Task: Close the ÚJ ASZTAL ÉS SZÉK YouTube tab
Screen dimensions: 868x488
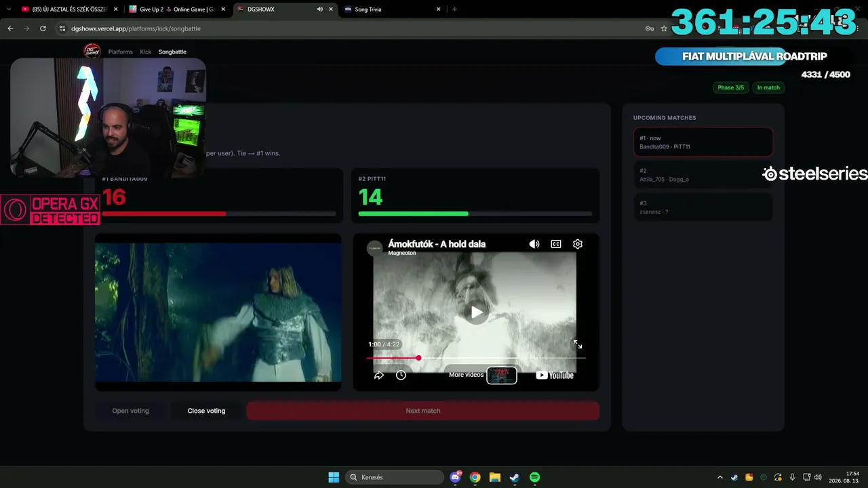Action: (x=115, y=9)
